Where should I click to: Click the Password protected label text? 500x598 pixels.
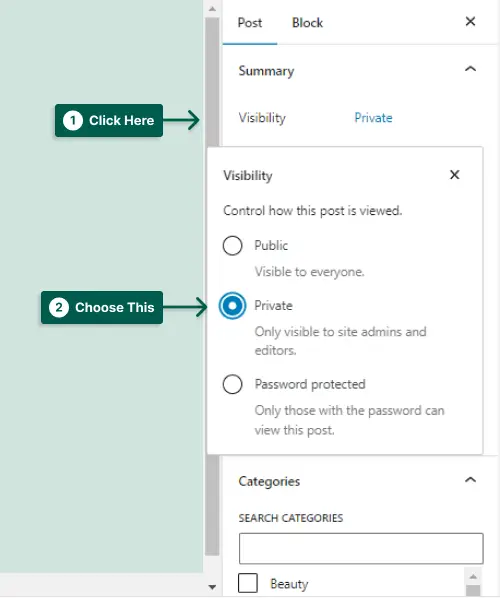(x=310, y=384)
